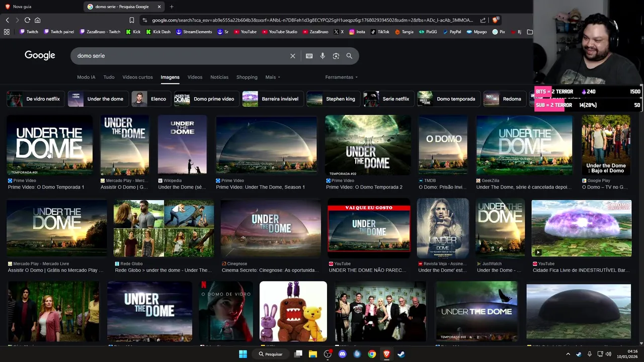Open the 'YouTube Studio' bookmark

(x=279, y=32)
